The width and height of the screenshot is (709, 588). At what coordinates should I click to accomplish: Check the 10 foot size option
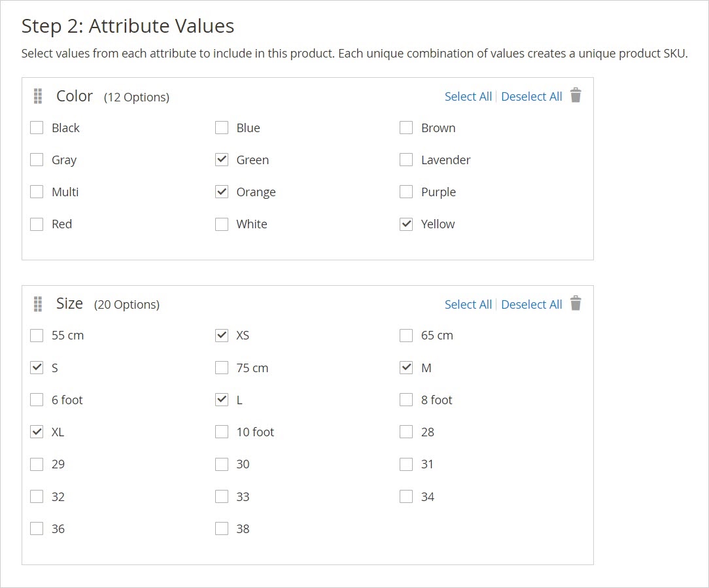click(x=222, y=432)
